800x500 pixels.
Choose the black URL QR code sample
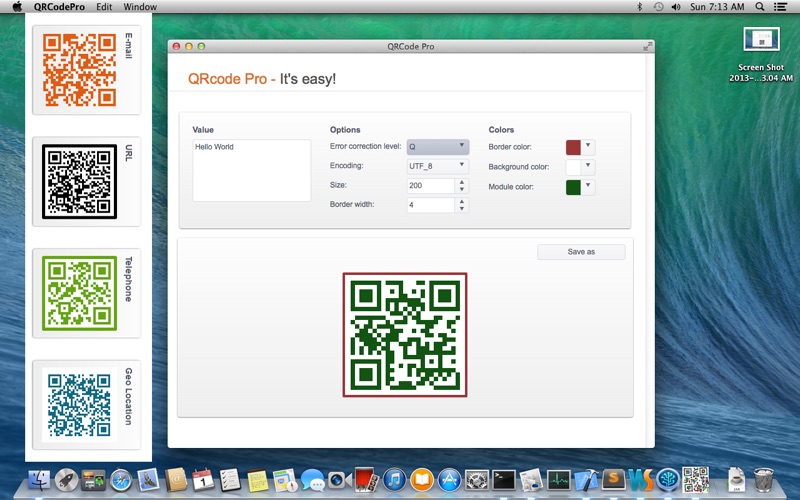[79, 182]
